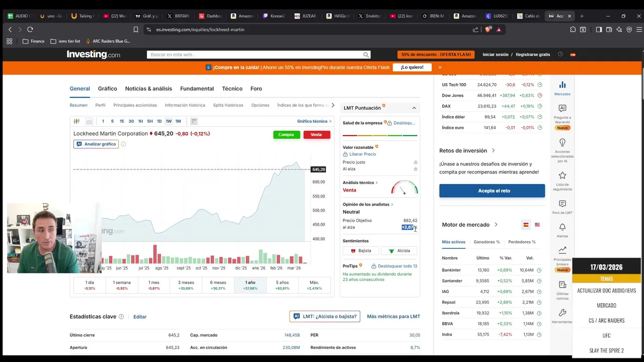Image resolution: width=644 pixels, height=362 pixels.
Task: Open Más métricas para LMT link
Action: [393, 317]
